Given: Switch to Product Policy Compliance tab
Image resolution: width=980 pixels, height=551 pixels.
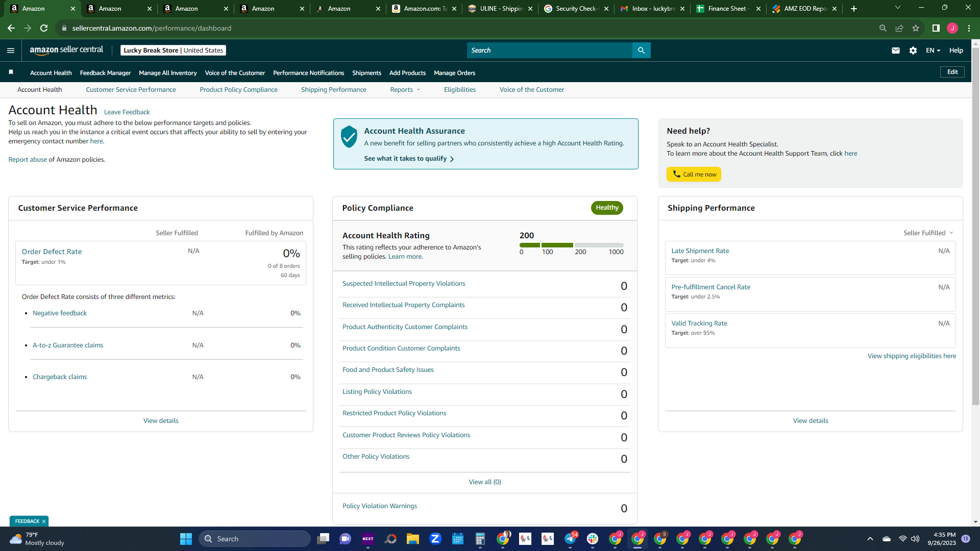Looking at the screenshot, I should tap(238, 90).
